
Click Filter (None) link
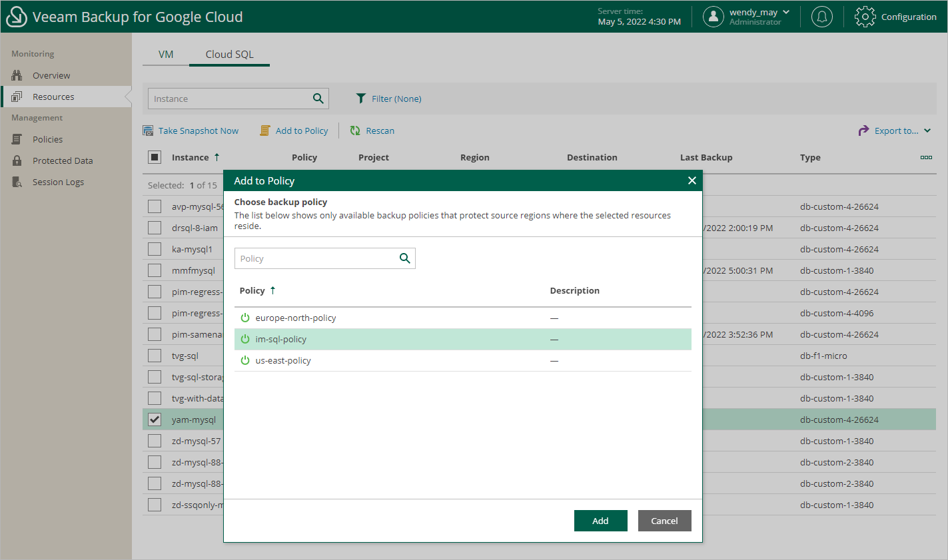tap(396, 99)
